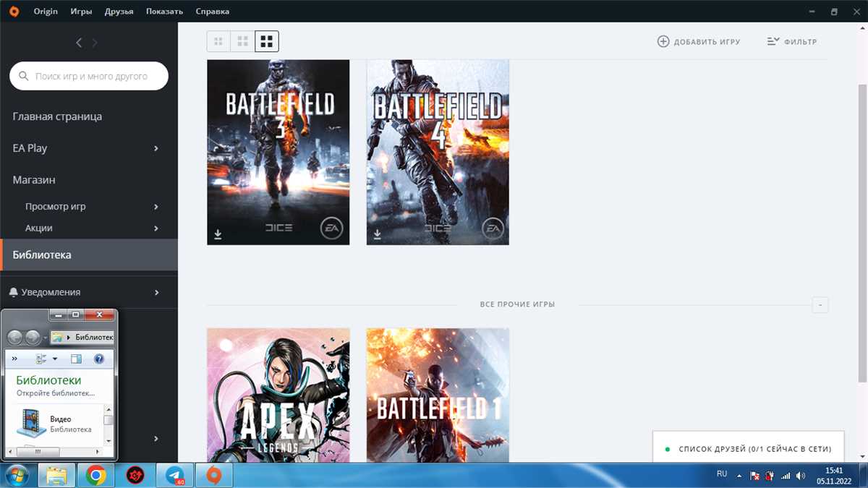Open the Игры menu
This screenshot has height=488, width=868.
click(x=80, y=11)
